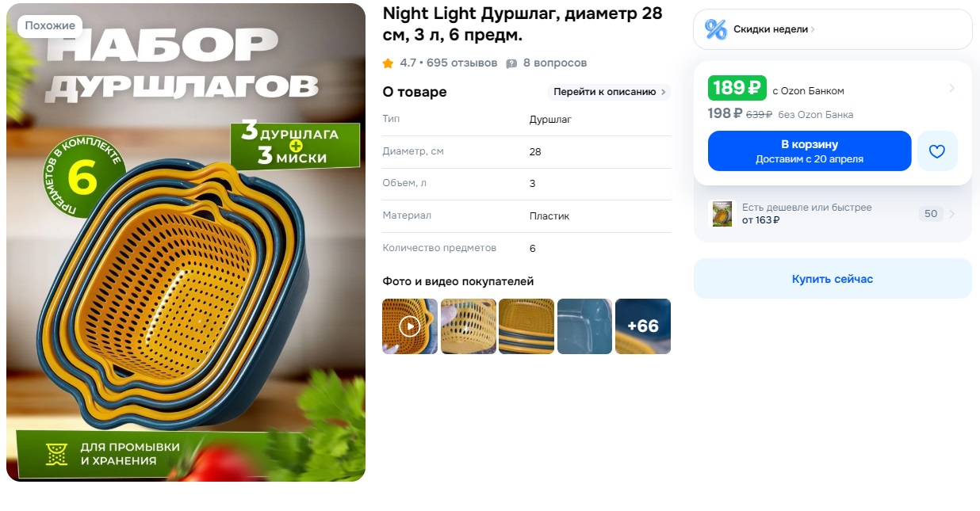This screenshot has height=511, width=980.
Task: Click the Похожие similar items badge
Action: point(50,25)
